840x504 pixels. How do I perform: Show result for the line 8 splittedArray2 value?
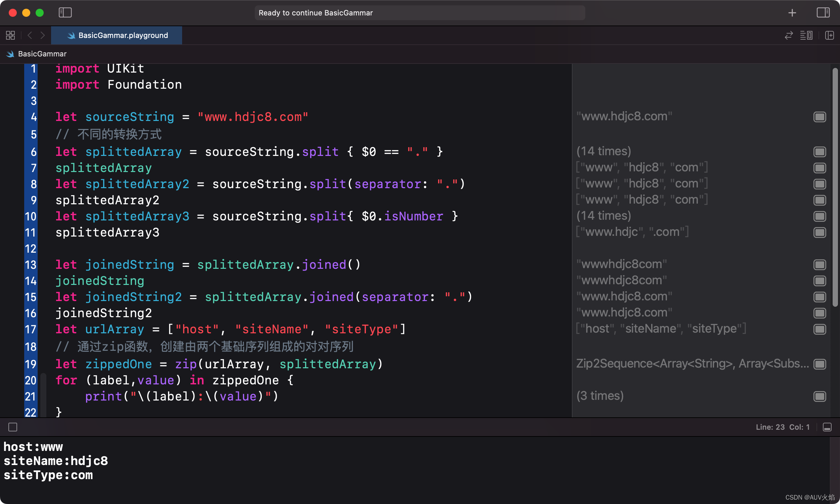[820, 184]
